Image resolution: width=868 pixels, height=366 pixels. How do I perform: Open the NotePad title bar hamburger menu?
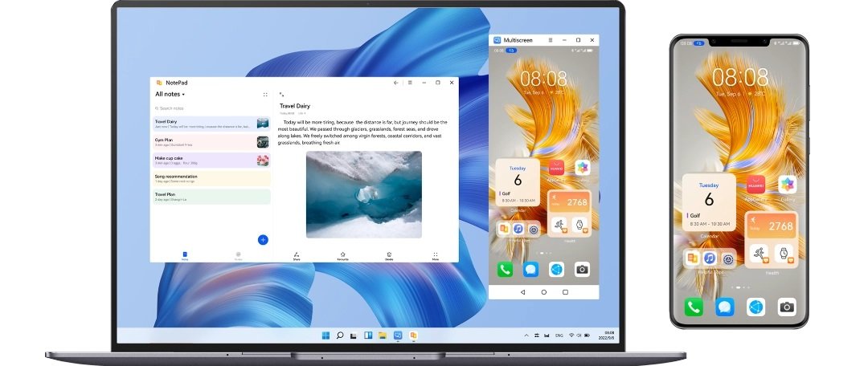point(410,83)
